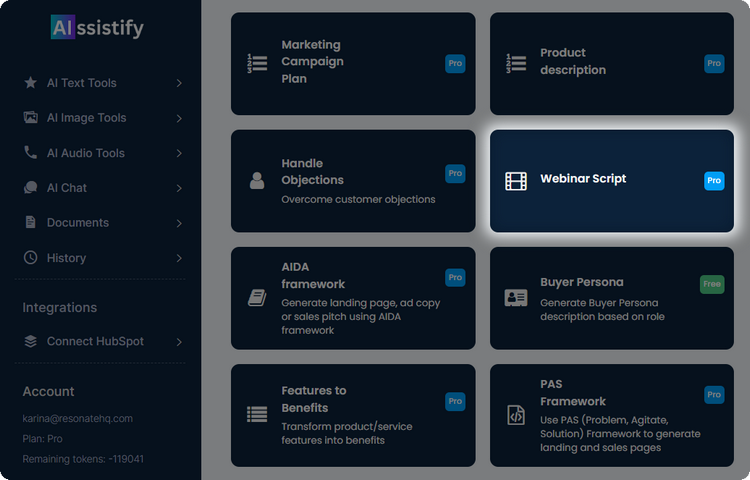Expand the Connect HubSpot chevron
Viewport: 750px width, 480px height.
coord(179,342)
